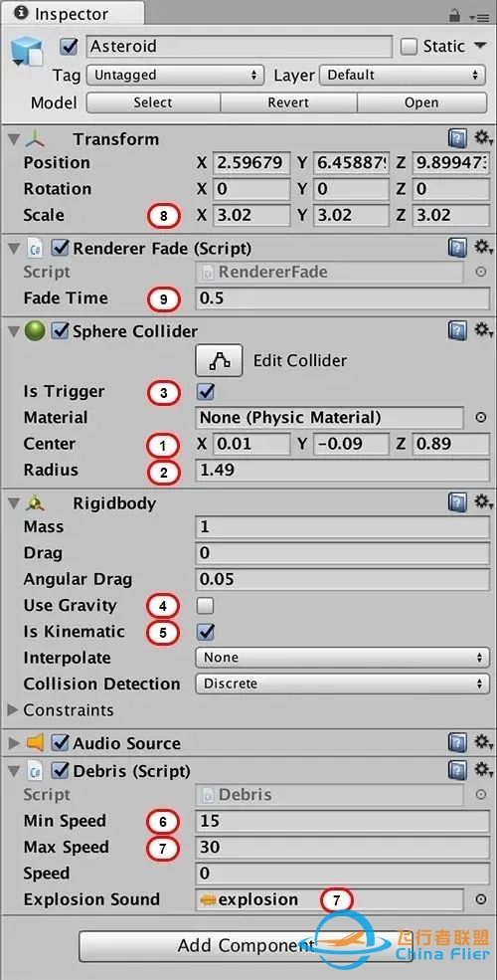Open the Tag dropdown showing Untagged

coord(174,76)
